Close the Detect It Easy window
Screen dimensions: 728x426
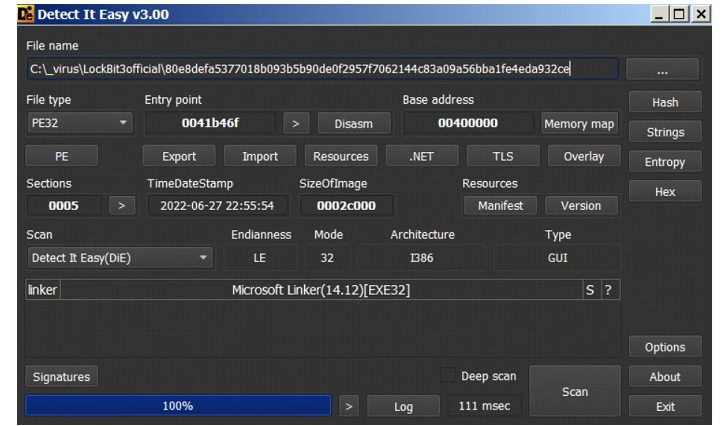[x=701, y=14]
